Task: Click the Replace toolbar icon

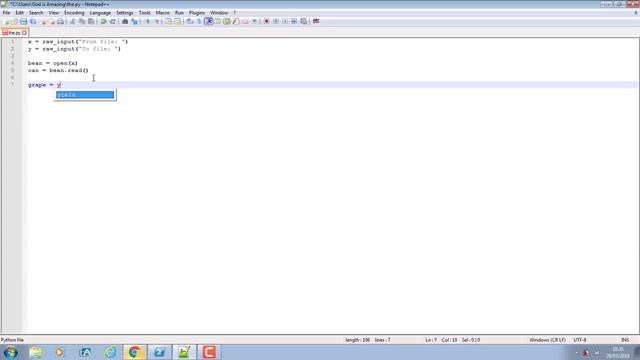Action: click(x=134, y=21)
